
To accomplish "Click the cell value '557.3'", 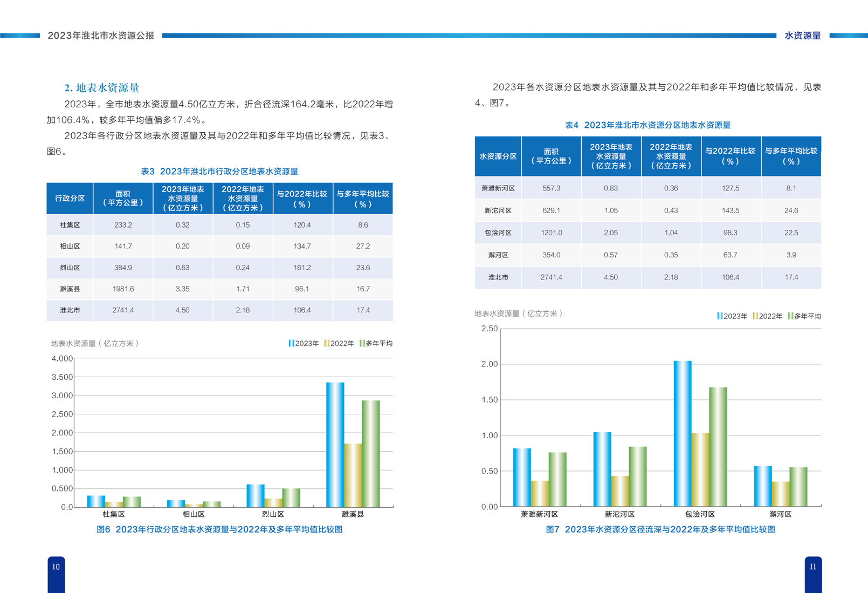I will [x=552, y=188].
